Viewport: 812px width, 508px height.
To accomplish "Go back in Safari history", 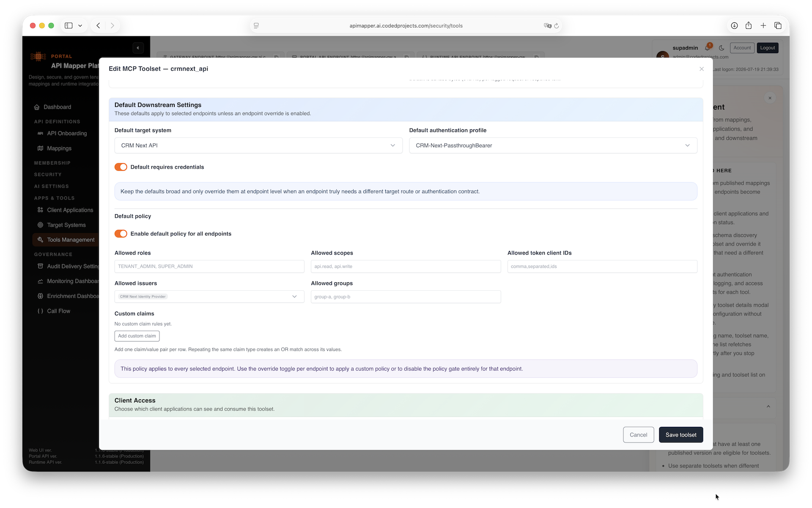I will point(98,26).
